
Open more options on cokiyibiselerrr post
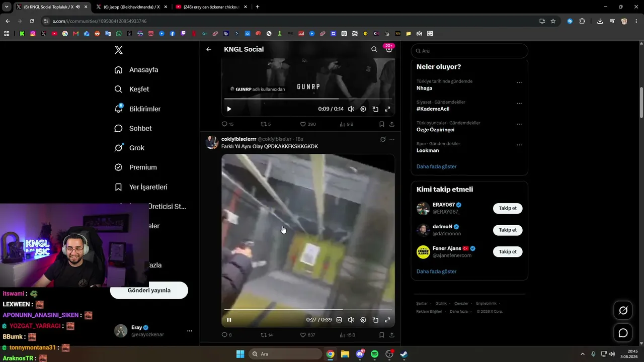pos(392,139)
